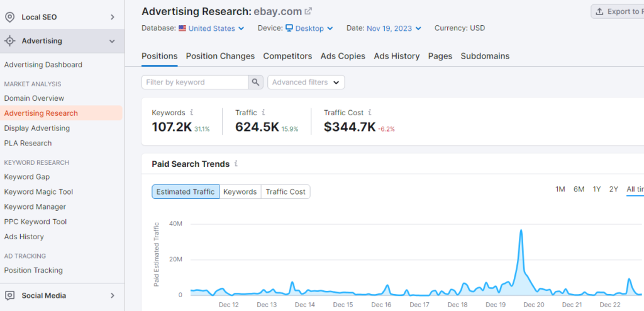The image size is (644, 311).
Task: Set chart range to 1M
Action: (560, 189)
